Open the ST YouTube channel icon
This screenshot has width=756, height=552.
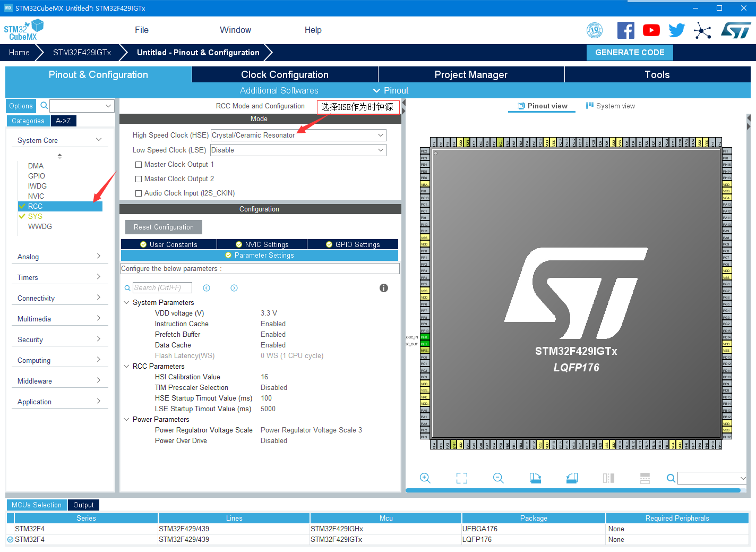[651, 30]
